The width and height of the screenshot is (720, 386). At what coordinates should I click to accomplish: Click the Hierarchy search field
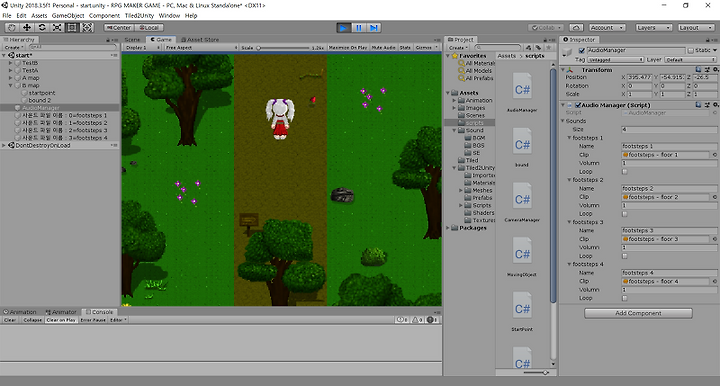click(73, 47)
